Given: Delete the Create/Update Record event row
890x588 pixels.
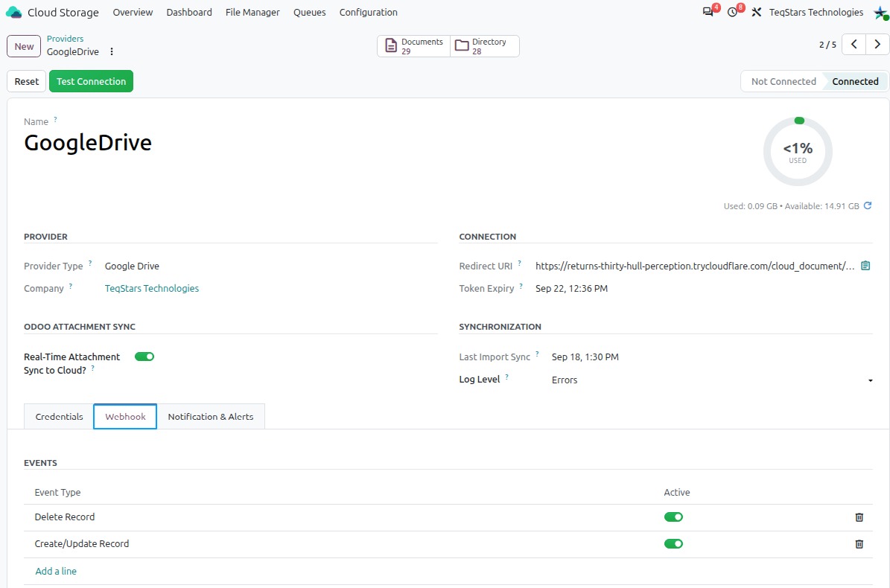Looking at the screenshot, I should [859, 544].
